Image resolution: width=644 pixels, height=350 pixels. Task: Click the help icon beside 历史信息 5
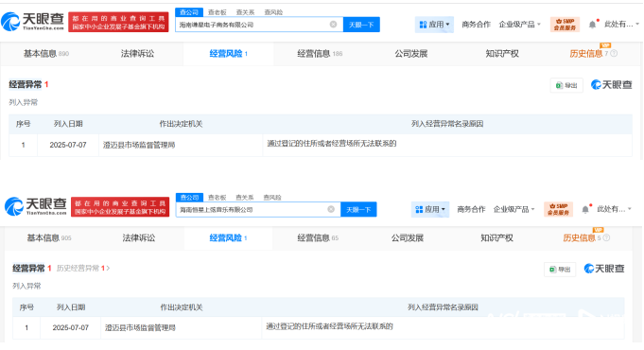606,237
